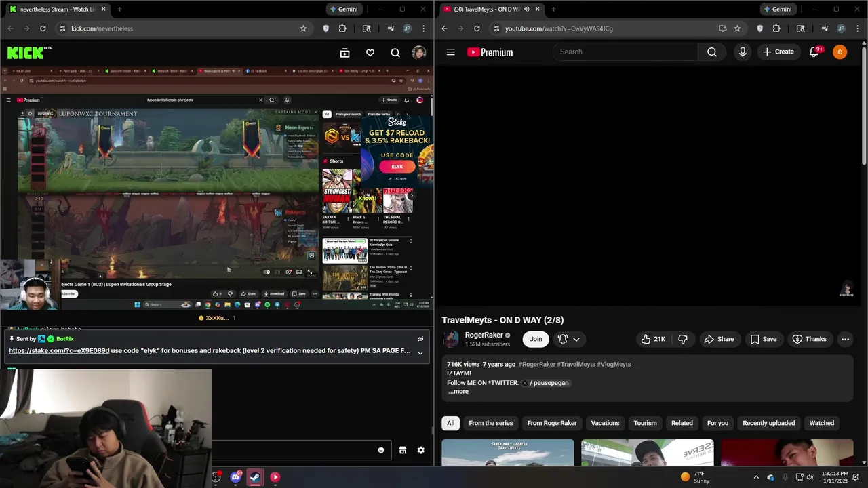Open Extensions puzzle icon in Kick window
868x488 pixels.
[x=342, y=28]
